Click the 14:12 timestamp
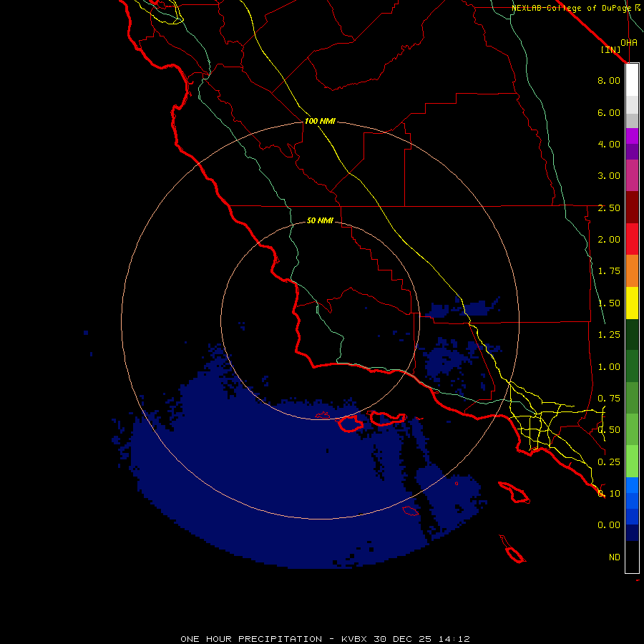 tap(454, 639)
